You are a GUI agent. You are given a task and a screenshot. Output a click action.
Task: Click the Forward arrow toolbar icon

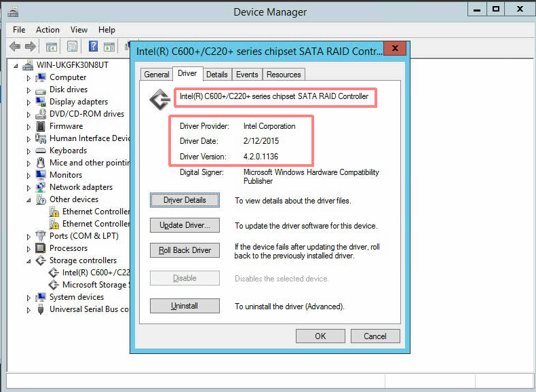(31, 46)
